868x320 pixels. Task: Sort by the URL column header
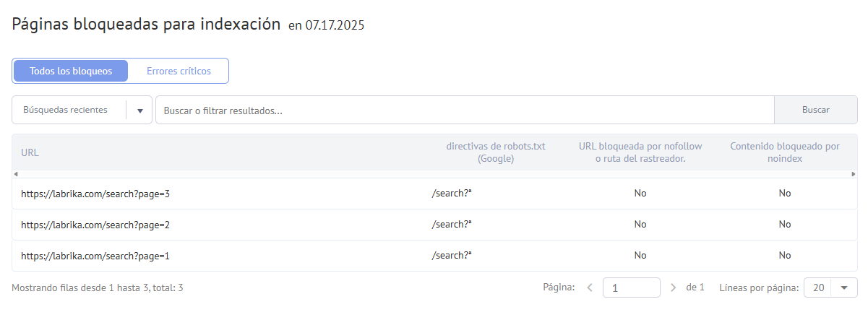pyautogui.click(x=30, y=152)
